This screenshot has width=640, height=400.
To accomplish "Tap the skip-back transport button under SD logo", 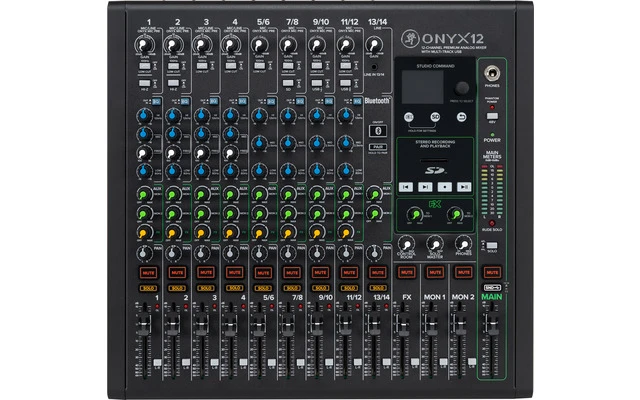I will [406, 187].
